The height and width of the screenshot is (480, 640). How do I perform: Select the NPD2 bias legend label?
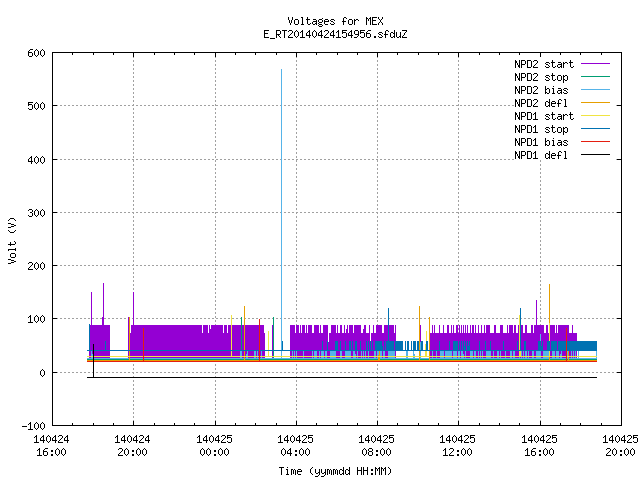pos(541,90)
